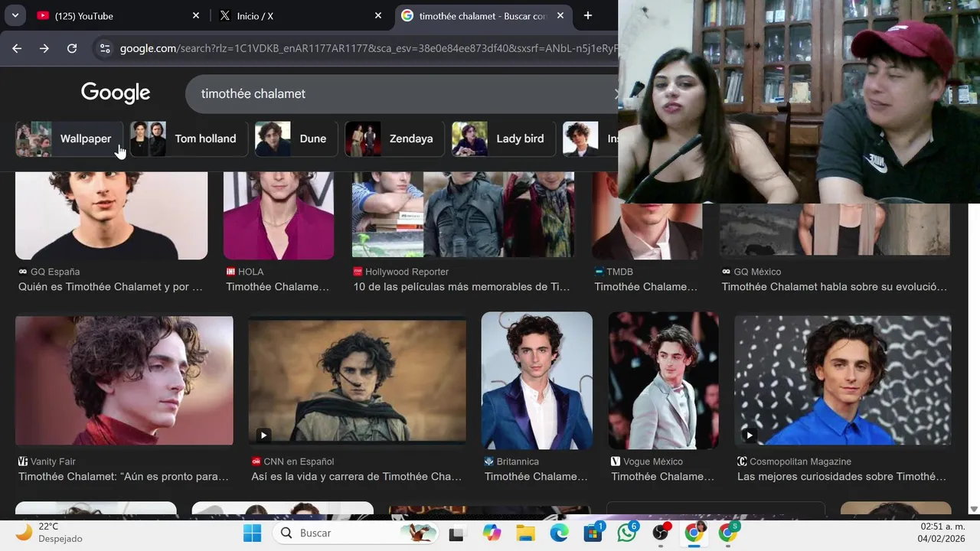Open a new browser tab
This screenshot has width=980, height=551.
pos(587,15)
